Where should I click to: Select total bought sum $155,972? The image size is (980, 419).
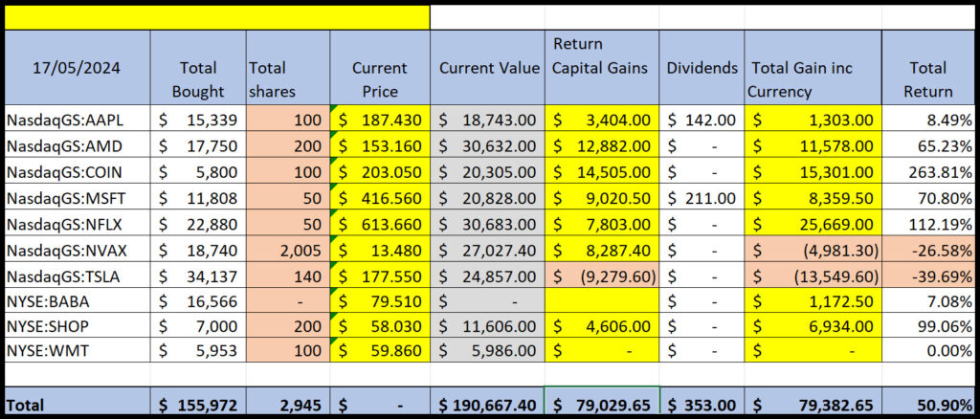pos(198,402)
